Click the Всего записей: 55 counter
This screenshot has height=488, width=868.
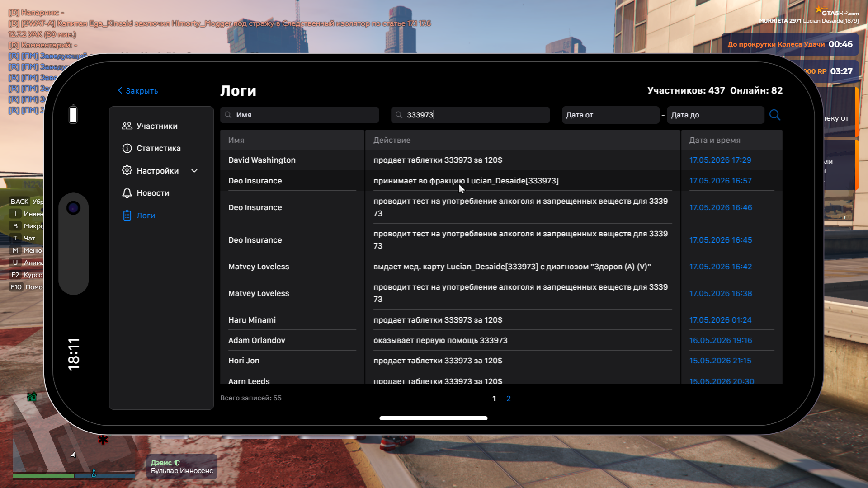click(251, 398)
